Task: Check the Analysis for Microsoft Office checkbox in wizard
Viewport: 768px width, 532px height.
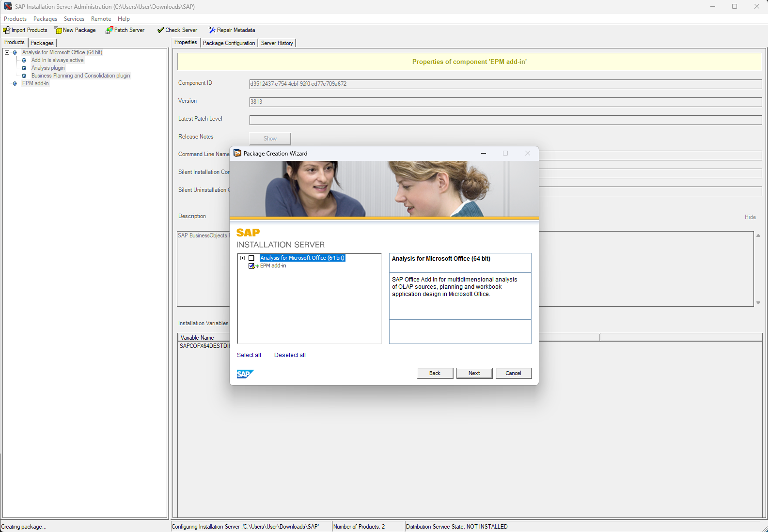Action: click(x=251, y=258)
